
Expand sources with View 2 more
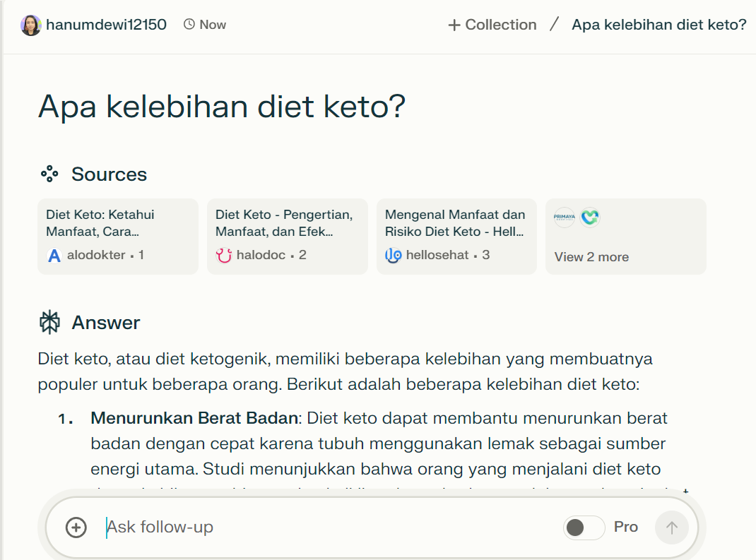(591, 257)
